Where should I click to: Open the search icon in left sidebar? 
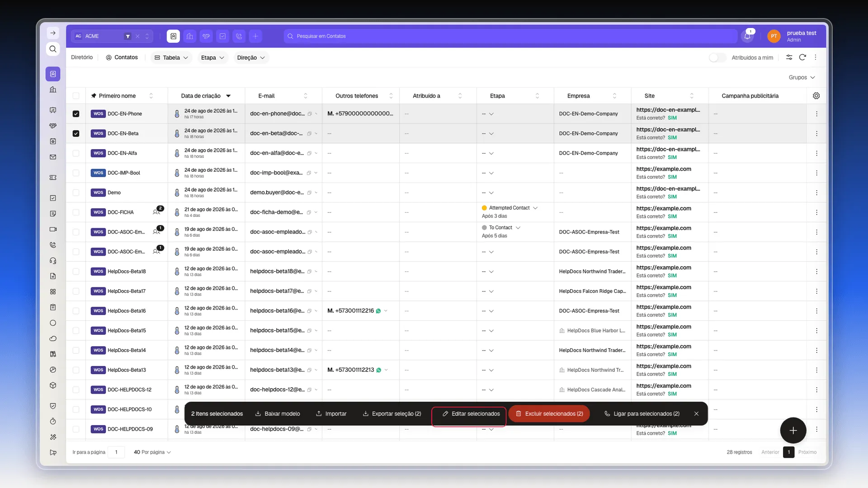(53, 49)
